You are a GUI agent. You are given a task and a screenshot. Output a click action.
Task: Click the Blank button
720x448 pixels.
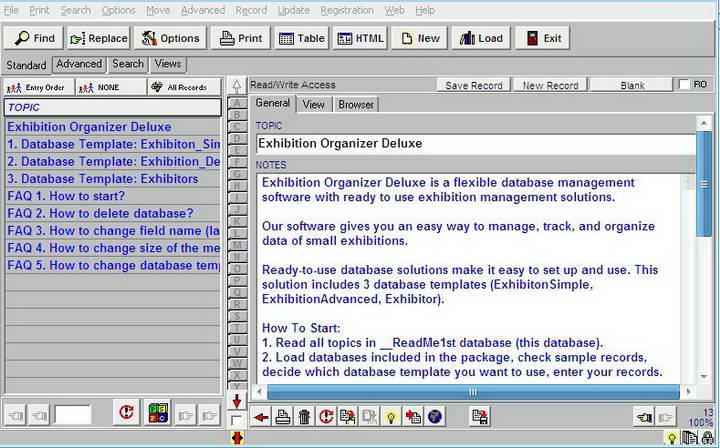(x=632, y=85)
